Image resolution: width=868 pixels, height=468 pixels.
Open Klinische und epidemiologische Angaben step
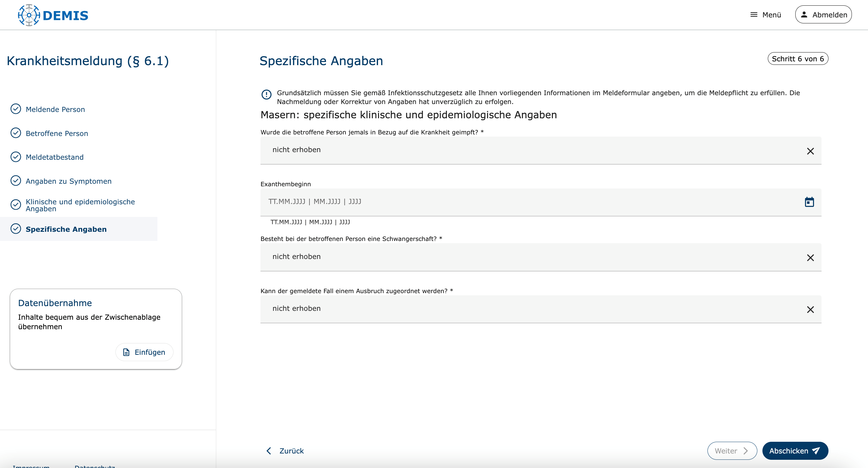coord(80,205)
